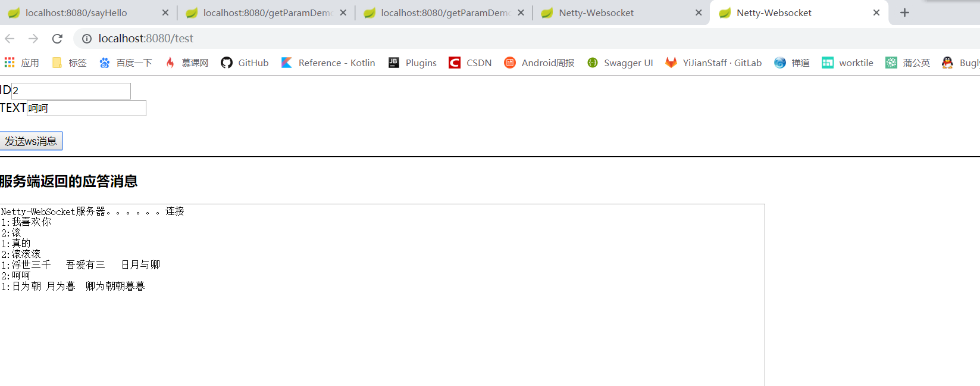Click the message line 1:我喜欢你
The width and height of the screenshot is (980, 386).
[26, 222]
